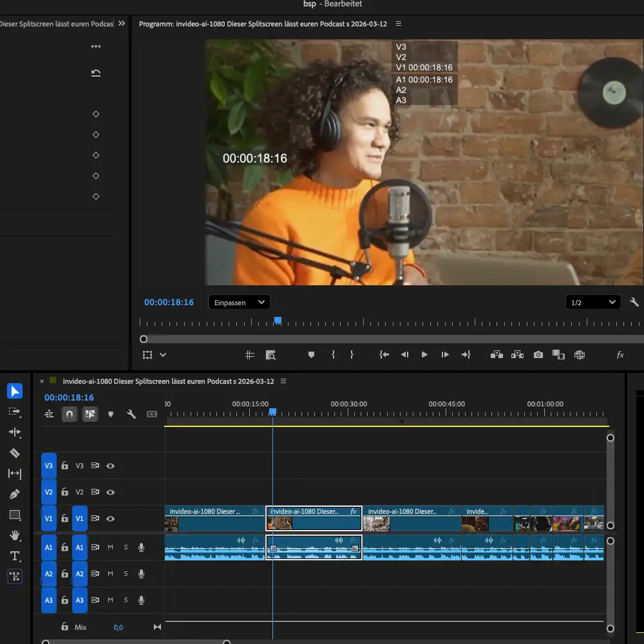
Task: Expand the settings chevron below the program monitor
Action: (162, 355)
